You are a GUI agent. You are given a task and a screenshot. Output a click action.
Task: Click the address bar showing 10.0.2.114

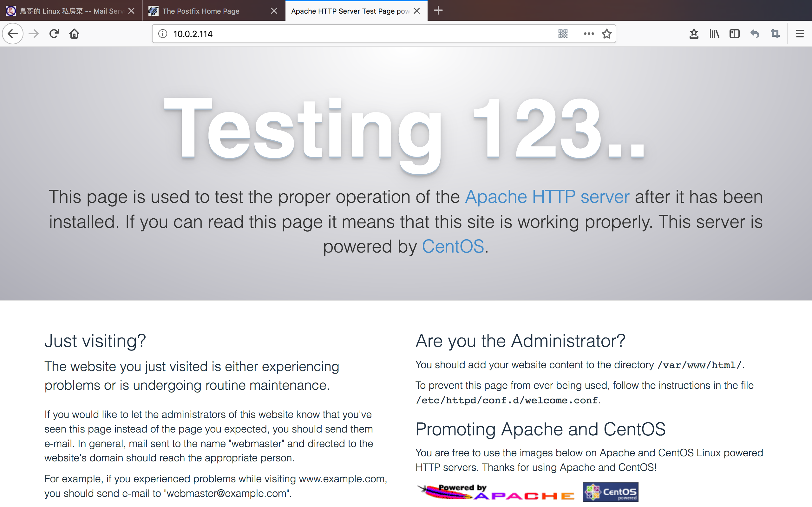(x=352, y=34)
